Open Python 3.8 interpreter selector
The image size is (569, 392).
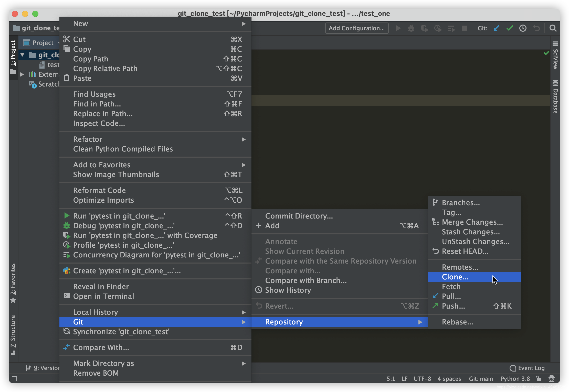click(x=515, y=379)
